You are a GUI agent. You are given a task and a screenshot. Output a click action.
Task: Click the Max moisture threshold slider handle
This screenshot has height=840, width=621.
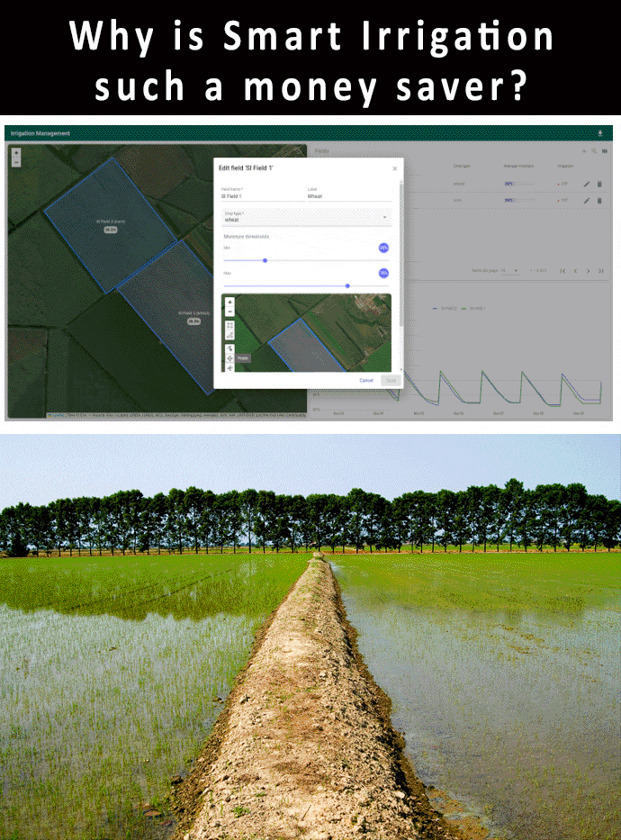pos(347,286)
